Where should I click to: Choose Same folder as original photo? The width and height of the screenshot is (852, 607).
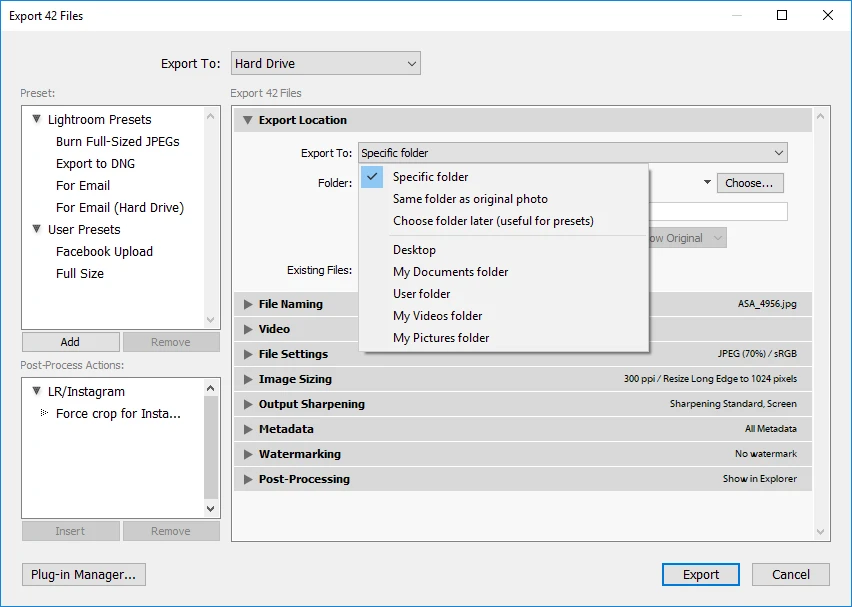pyautogui.click(x=504, y=199)
